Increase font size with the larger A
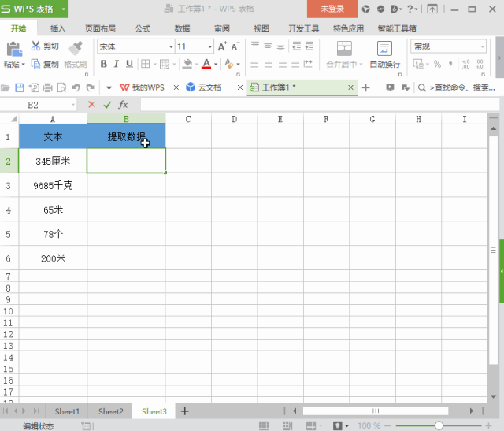Viewport: 504px width, 431px height. point(222,46)
